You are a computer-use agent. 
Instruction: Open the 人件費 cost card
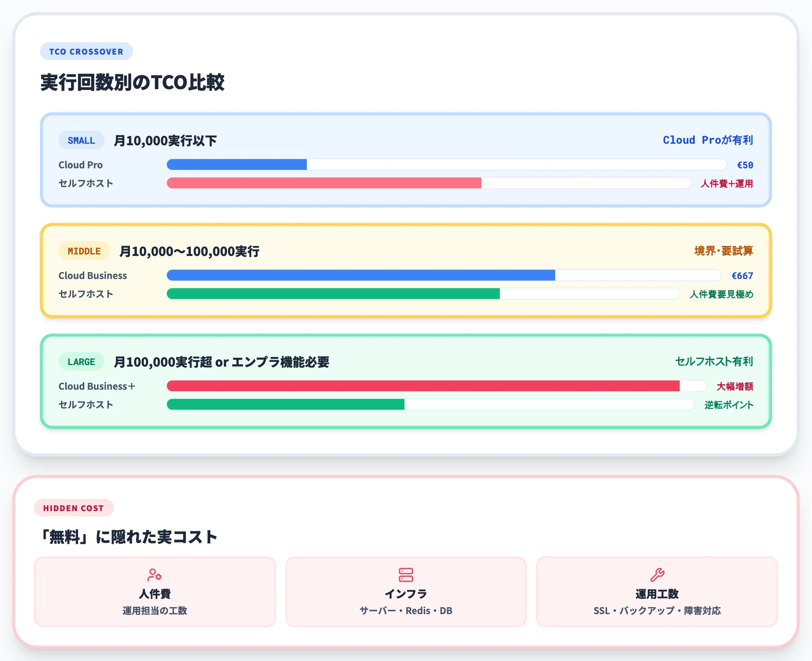[x=155, y=592]
